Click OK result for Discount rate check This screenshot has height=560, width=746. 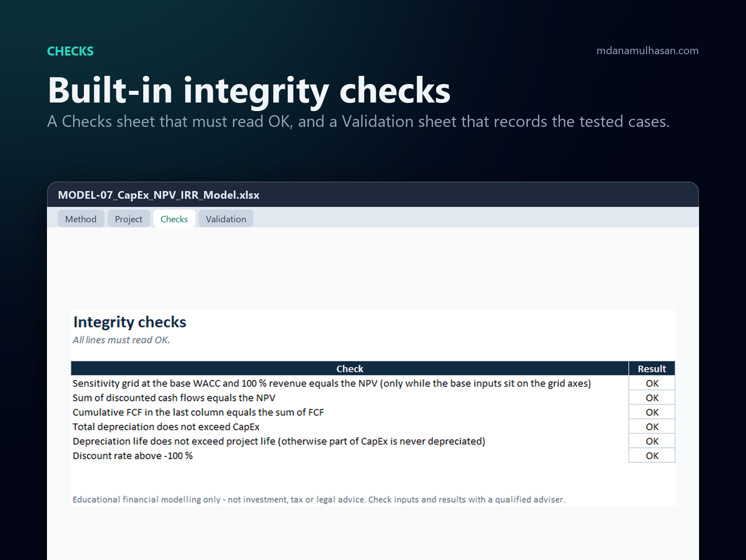coord(652,456)
